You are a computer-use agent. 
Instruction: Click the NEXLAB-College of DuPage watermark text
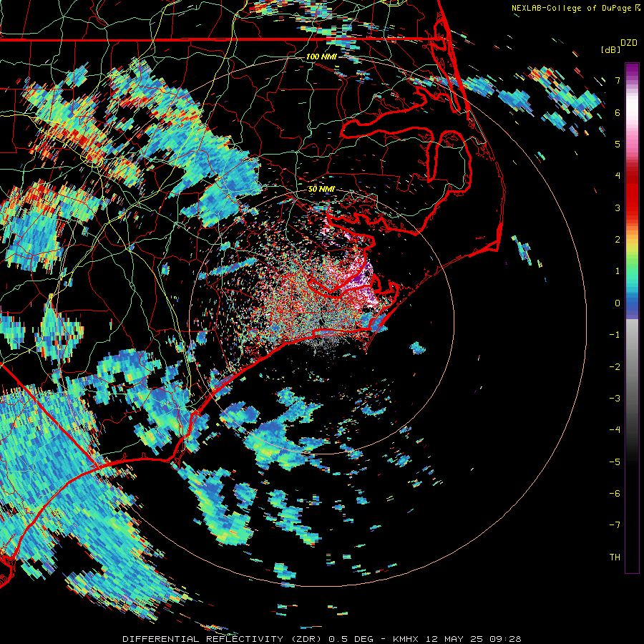572,8
